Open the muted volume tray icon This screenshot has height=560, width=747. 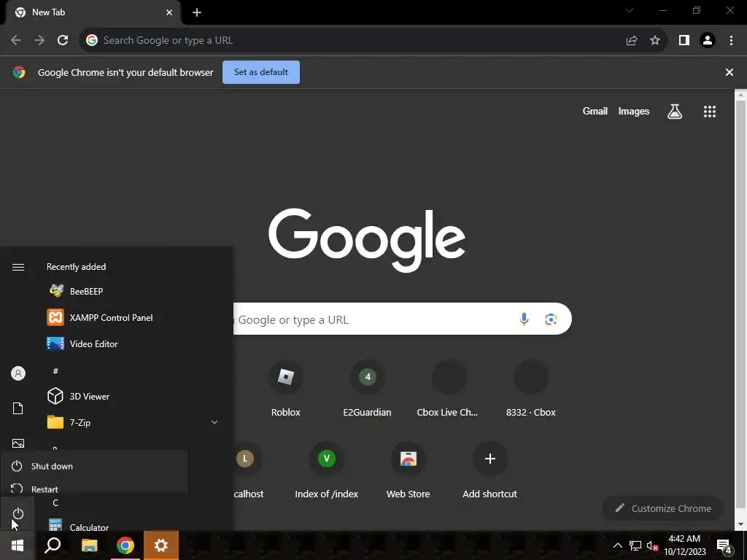click(x=652, y=545)
